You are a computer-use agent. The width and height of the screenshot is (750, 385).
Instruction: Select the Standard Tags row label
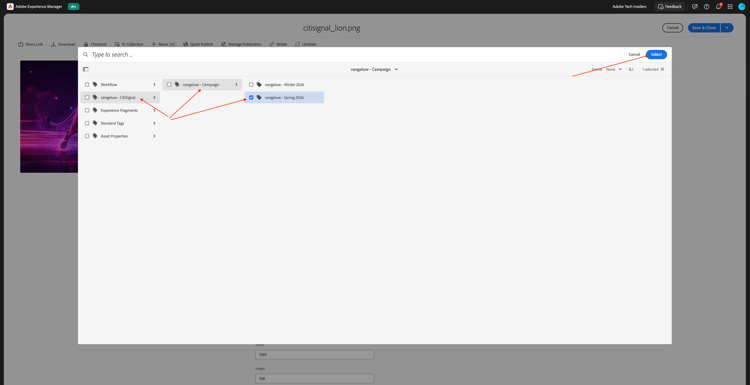click(x=112, y=123)
